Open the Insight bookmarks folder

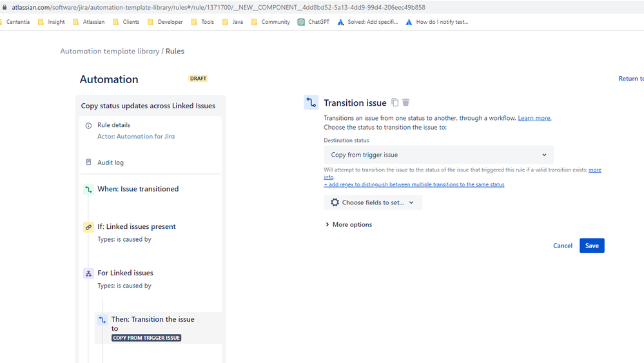pyautogui.click(x=52, y=22)
